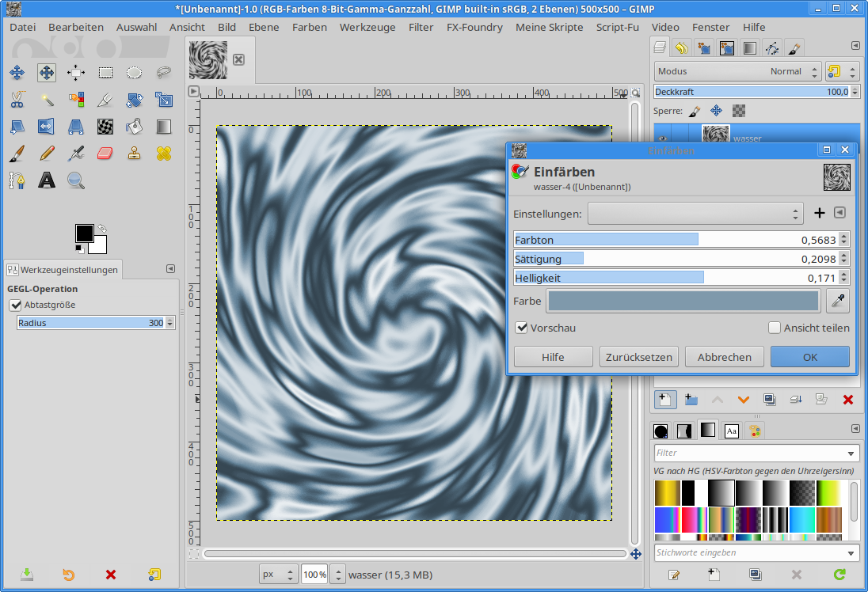Pick the Bucket Fill tool
The image size is (868, 592).
pos(135,126)
